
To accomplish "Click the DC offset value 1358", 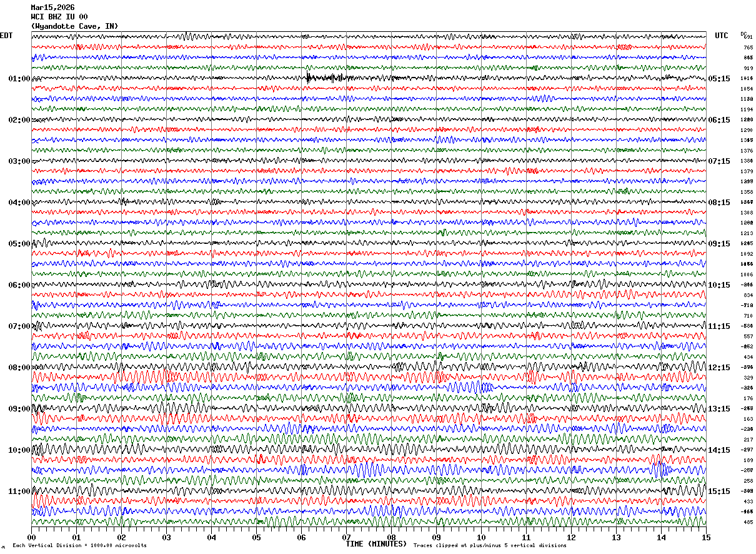I will click(x=747, y=192).
